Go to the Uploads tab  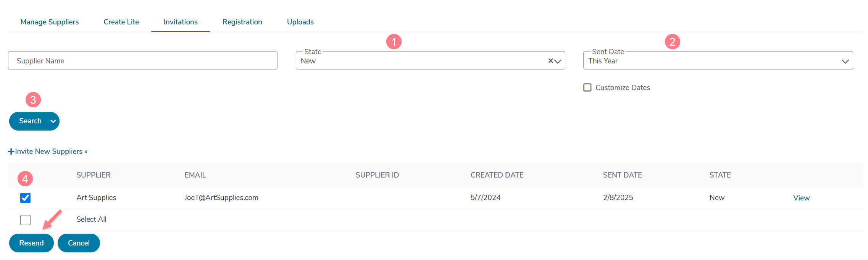click(300, 22)
